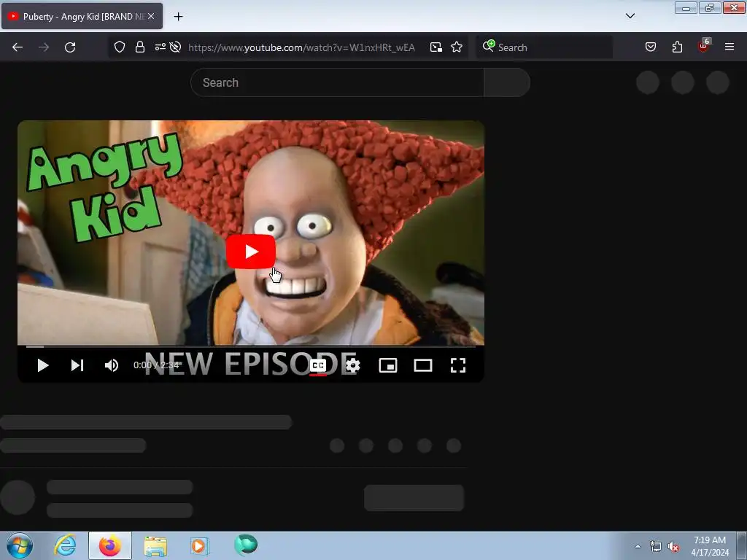Enter full screen video mode
The image size is (747, 560).
click(458, 365)
